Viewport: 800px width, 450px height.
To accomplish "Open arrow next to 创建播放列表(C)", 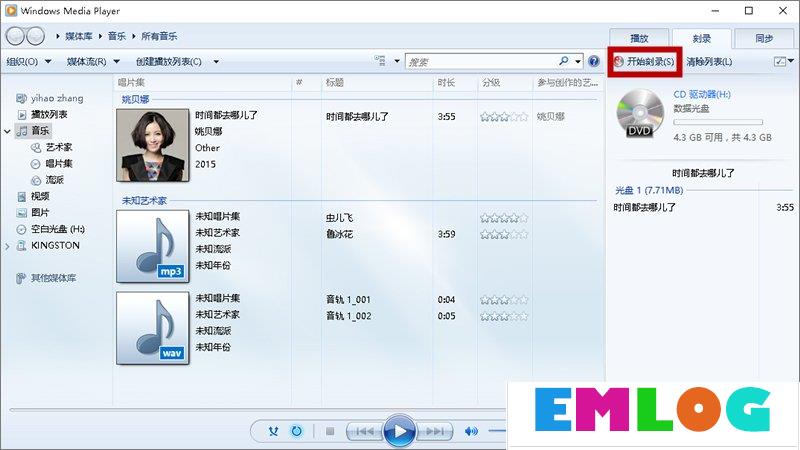I will 216,62.
